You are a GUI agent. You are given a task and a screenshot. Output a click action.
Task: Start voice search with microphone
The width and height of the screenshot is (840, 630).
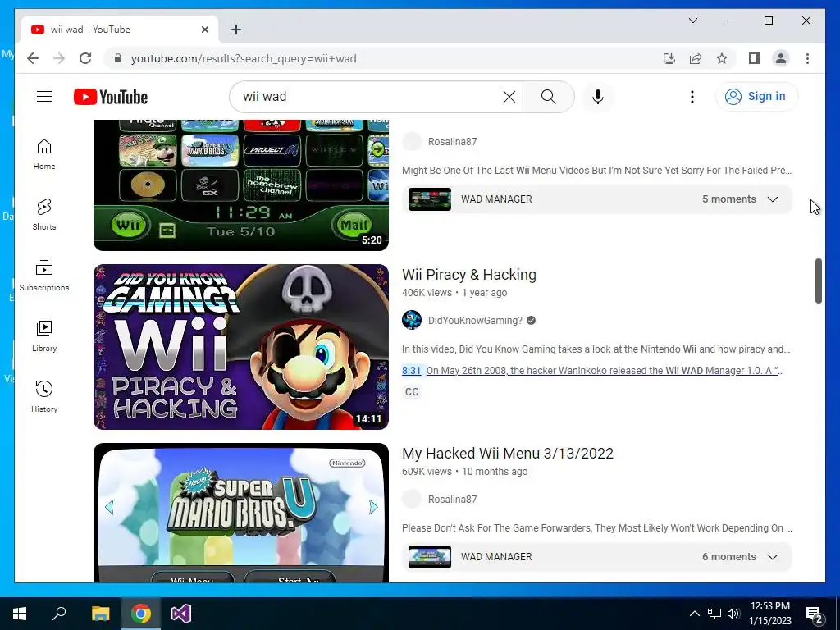click(x=598, y=97)
